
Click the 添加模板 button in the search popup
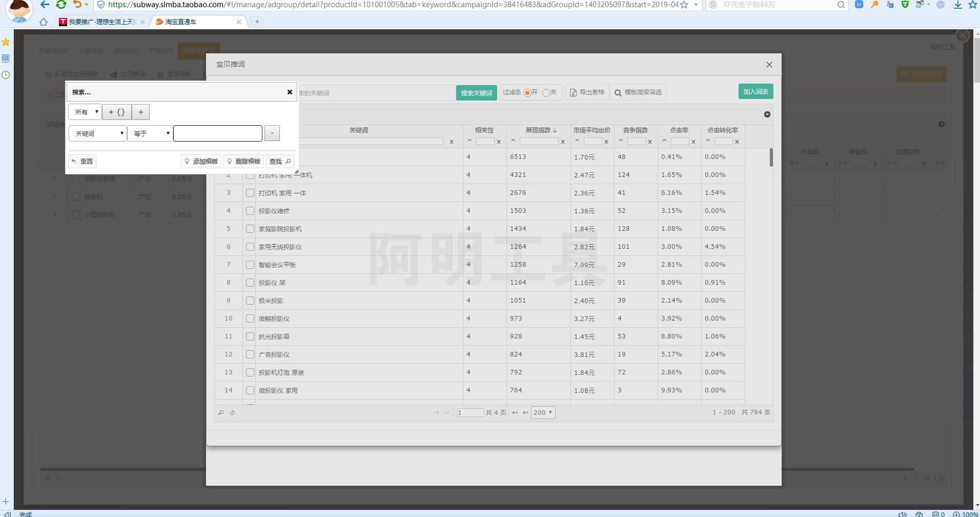click(x=201, y=162)
